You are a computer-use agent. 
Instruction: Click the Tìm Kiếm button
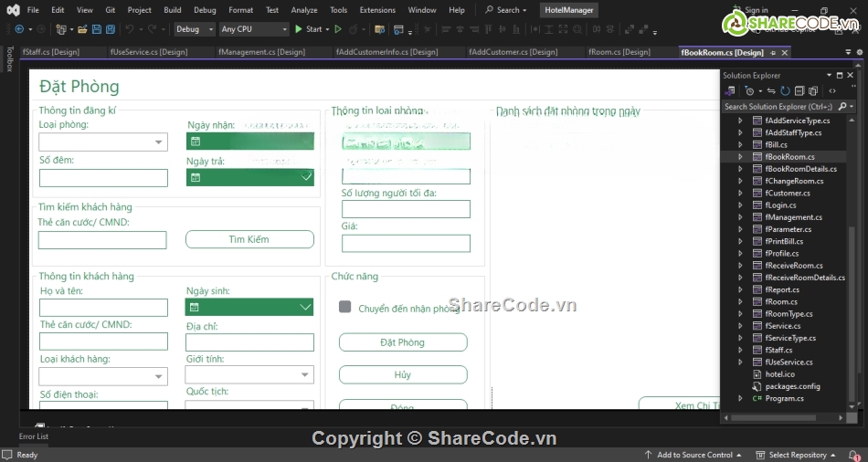tap(249, 239)
